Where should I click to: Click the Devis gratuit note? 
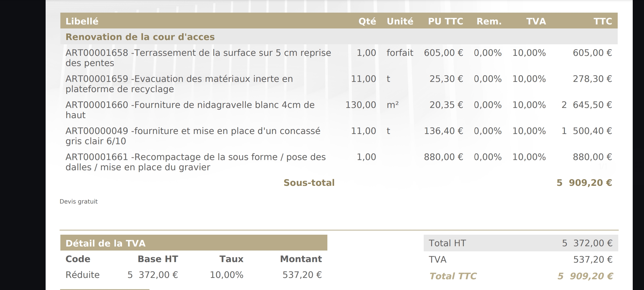click(x=79, y=201)
